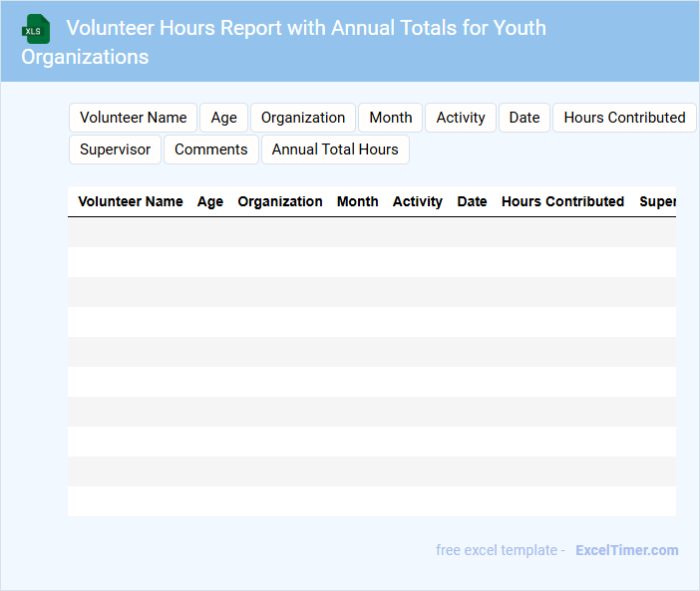Select the Volunteer Name tag button

(x=134, y=118)
